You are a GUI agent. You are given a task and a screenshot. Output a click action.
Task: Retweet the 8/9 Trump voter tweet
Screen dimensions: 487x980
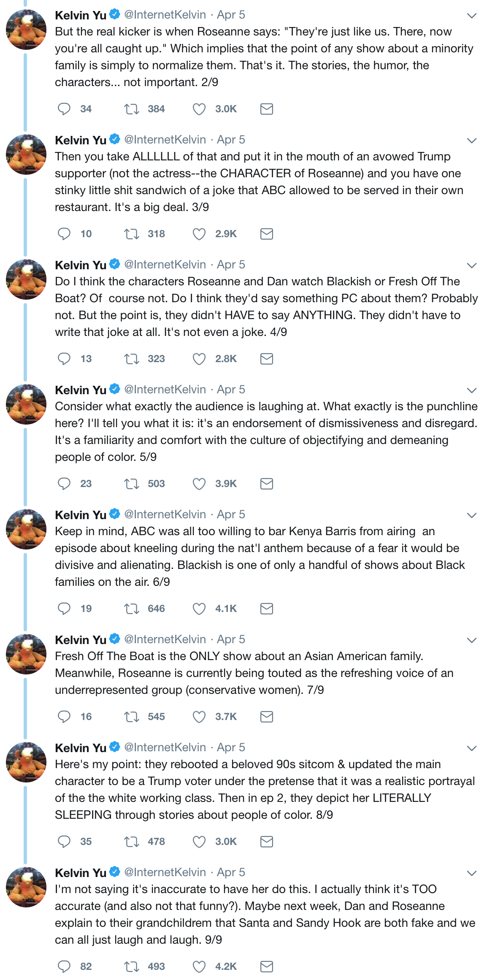click(132, 842)
